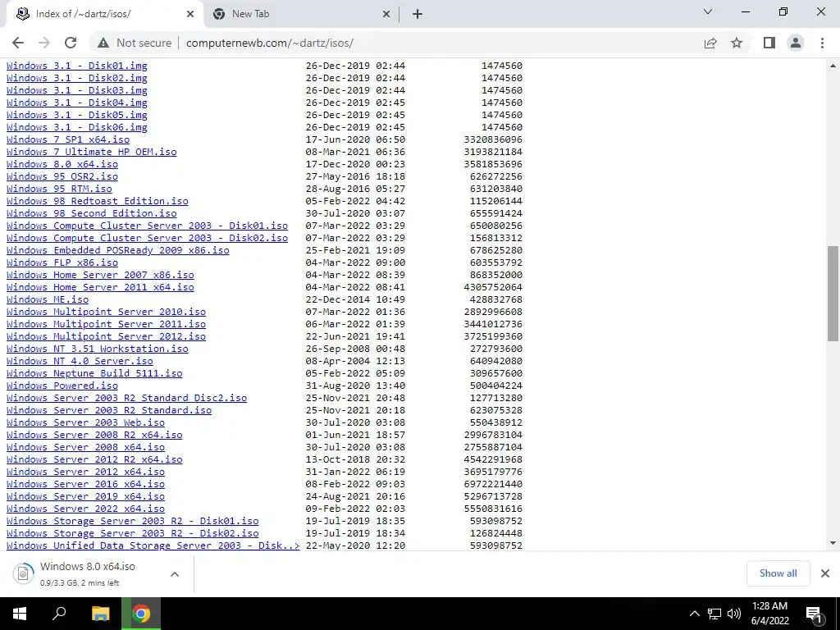Click the Windows 8.0 x64.iso download file icon
This screenshot has height=630, width=840.
[x=23, y=573]
